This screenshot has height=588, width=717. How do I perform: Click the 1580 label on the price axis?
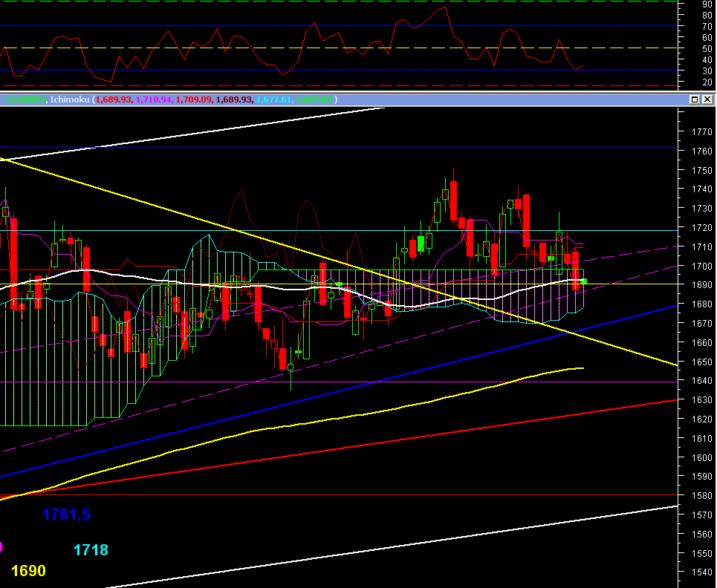coord(702,496)
